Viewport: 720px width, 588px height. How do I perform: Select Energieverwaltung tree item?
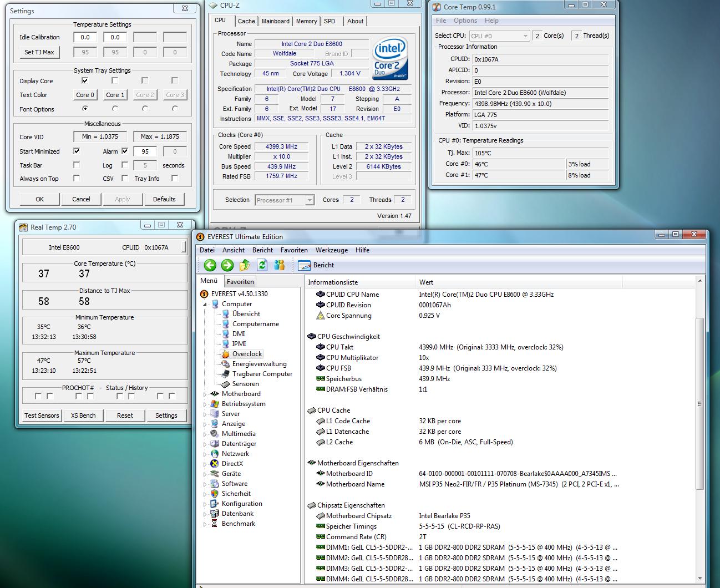point(260,364)
